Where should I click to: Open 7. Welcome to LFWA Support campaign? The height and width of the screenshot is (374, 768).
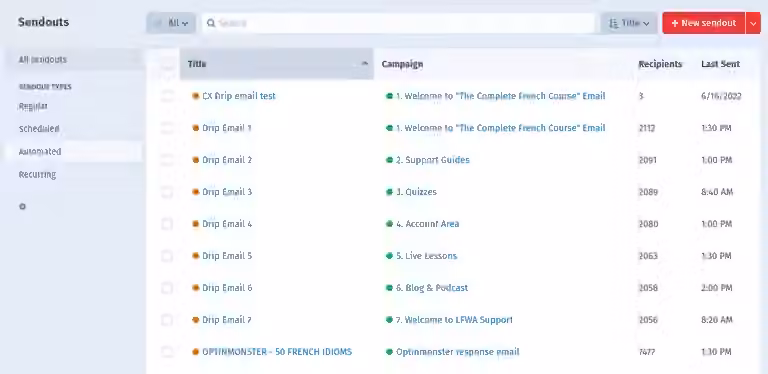tap(455, 320)
